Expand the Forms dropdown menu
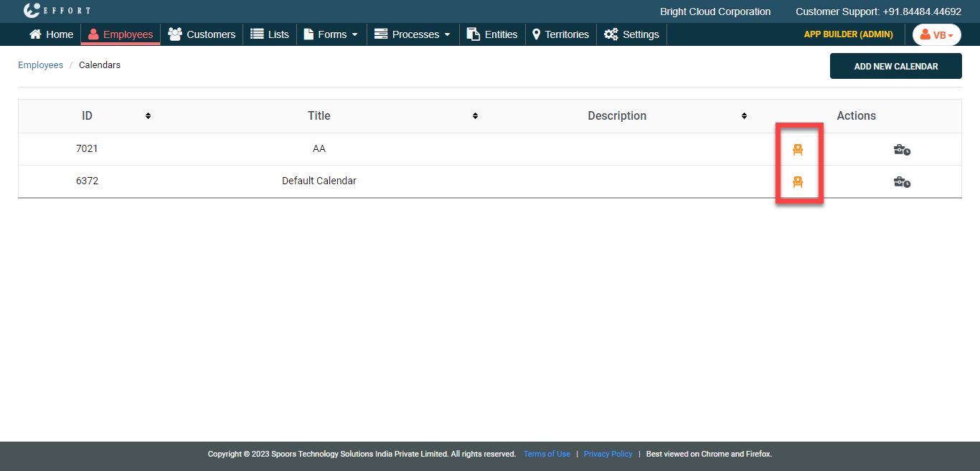 (331, 34)
